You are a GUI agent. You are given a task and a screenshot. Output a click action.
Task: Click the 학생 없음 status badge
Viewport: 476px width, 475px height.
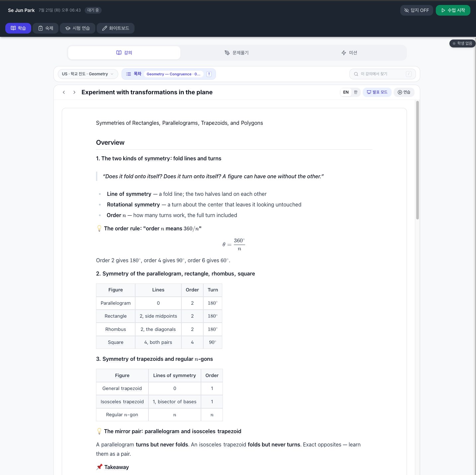click(462, 43)
